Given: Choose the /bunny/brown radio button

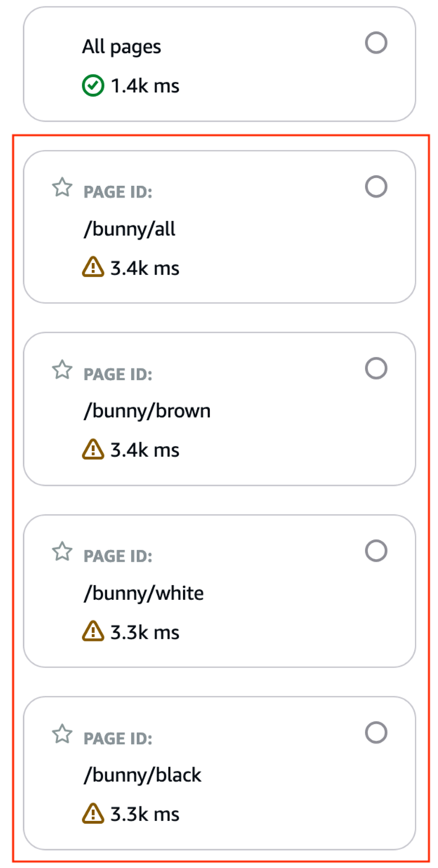Looking at the screenshot, I should pyautogui.click(x=376, y=368).
